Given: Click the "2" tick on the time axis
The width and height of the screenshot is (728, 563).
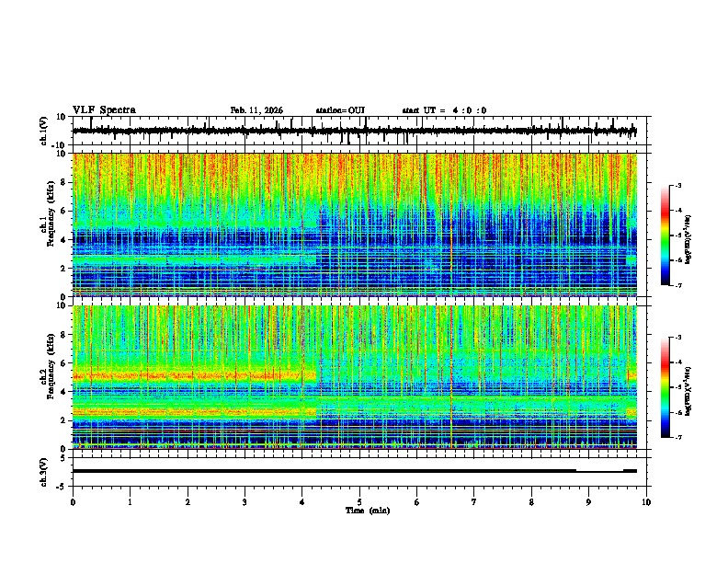Looking at the screenshot, I should coord(188,502).
